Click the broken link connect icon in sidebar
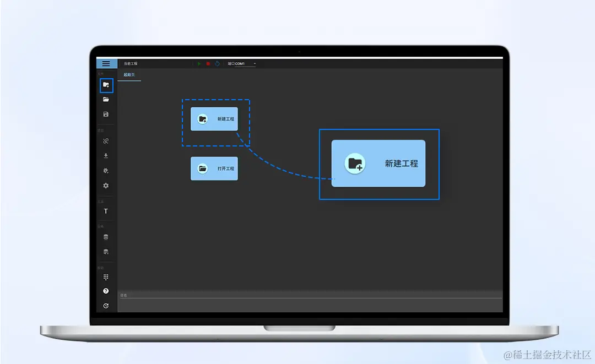The height and width of the screenshot is (364, 595). coord(106,141)
